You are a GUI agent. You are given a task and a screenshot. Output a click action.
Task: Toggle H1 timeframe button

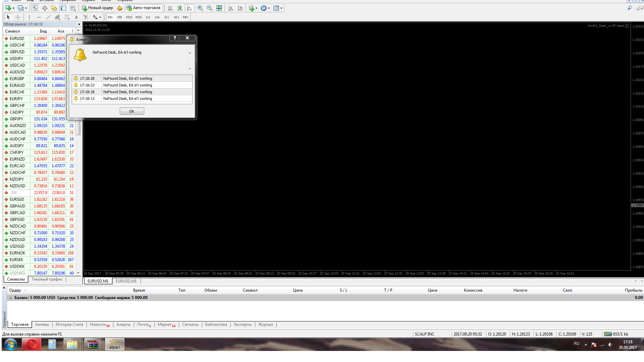(x=148, y=17)
